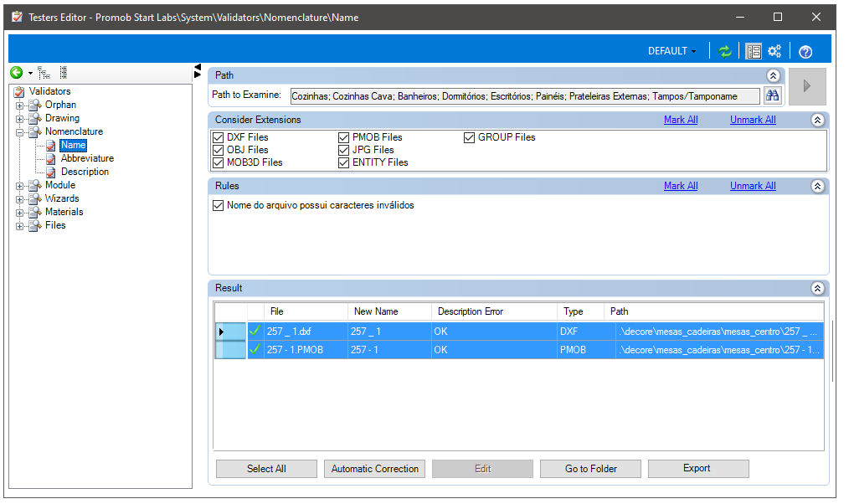The image size is (849, 504).
Task: Click the Go to Folder button
Action: [591, 469]
